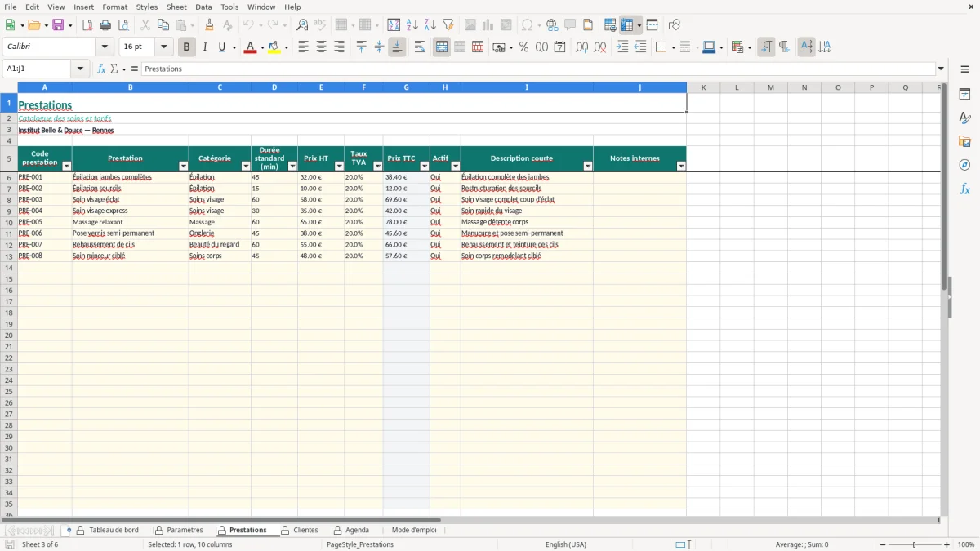Open the Format menu
Image resolution: width=980 pixels, height=551 pixels.
(x=114, y=7)
